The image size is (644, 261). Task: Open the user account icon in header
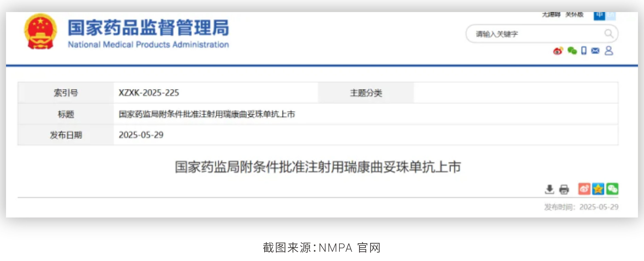[x=609, y=51]
